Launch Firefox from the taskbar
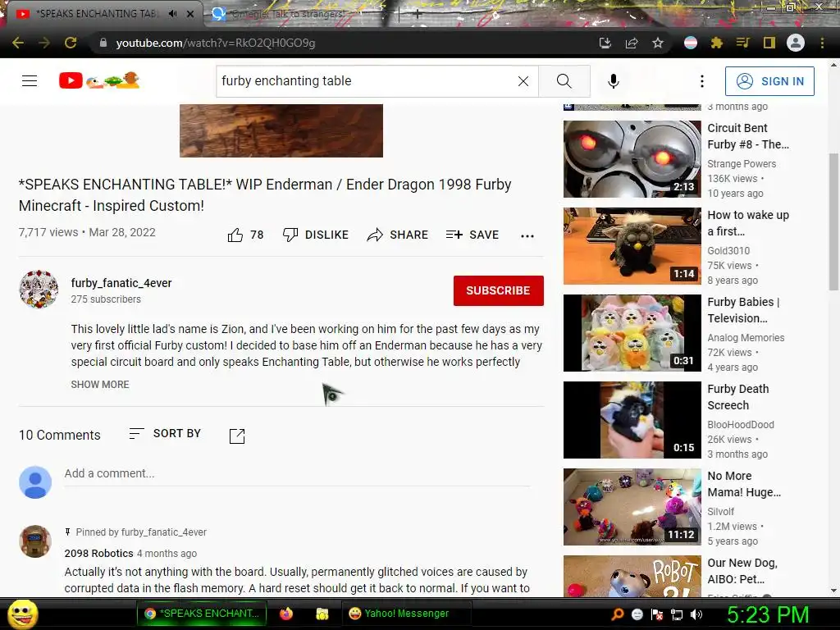 [286, 614]
